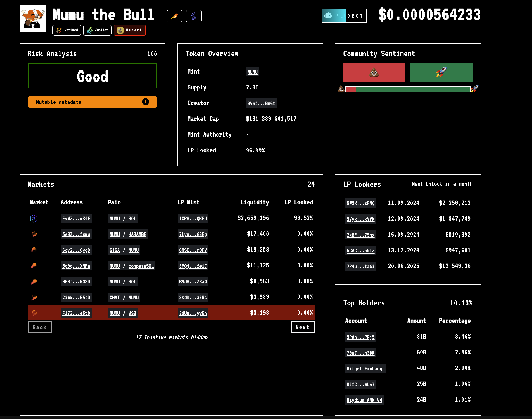Click the market icon in the F173...e5t9 row
The width and height of the screenshot is (532, 419).
click(x=34, y=313)
